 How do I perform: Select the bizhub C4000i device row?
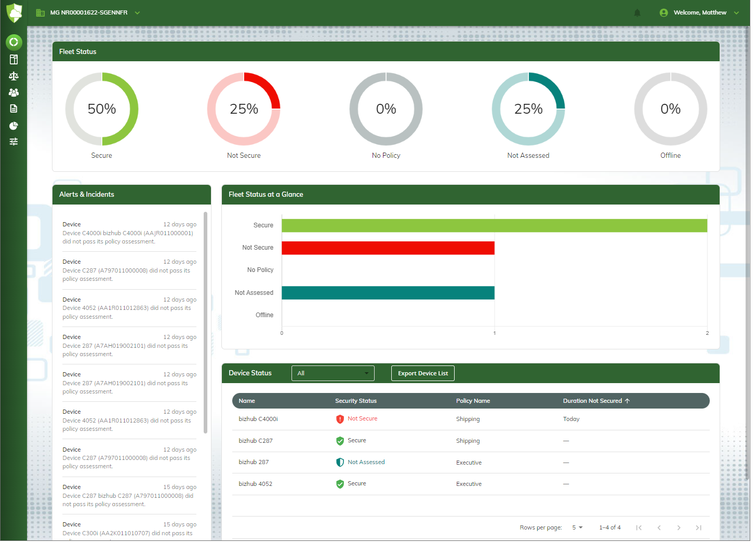click(258, 419)
